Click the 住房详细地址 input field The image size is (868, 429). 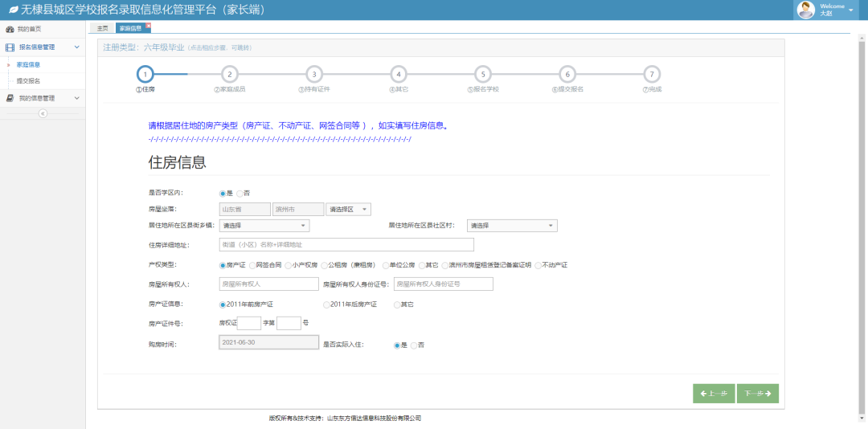pos(346,245)
